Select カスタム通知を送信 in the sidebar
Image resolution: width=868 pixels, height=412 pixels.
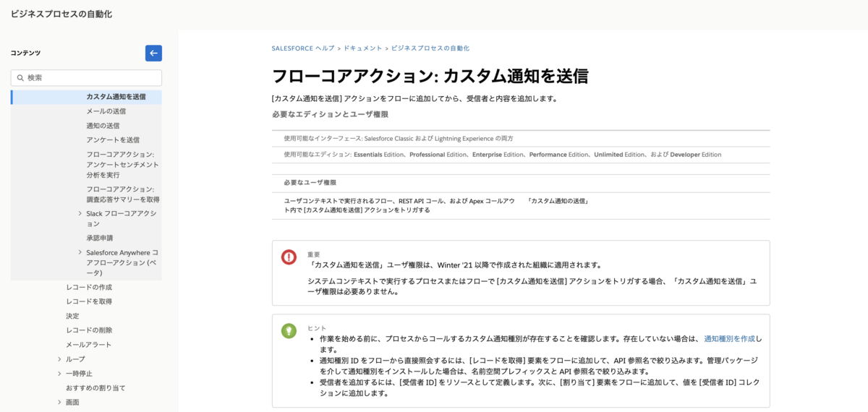116,97
